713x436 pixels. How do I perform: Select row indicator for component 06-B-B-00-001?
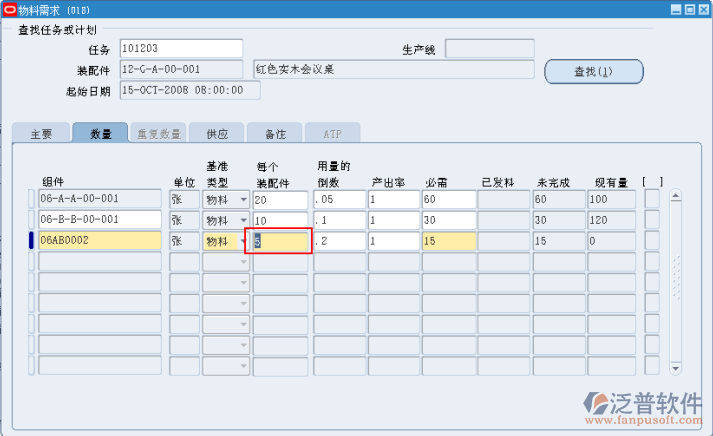(32, 220)
